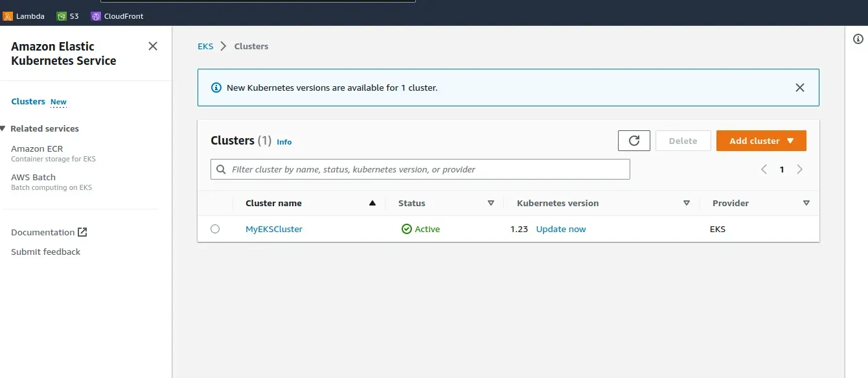
Task: Expand the Add cluster dropdown
Action: [x=761, y=141]
